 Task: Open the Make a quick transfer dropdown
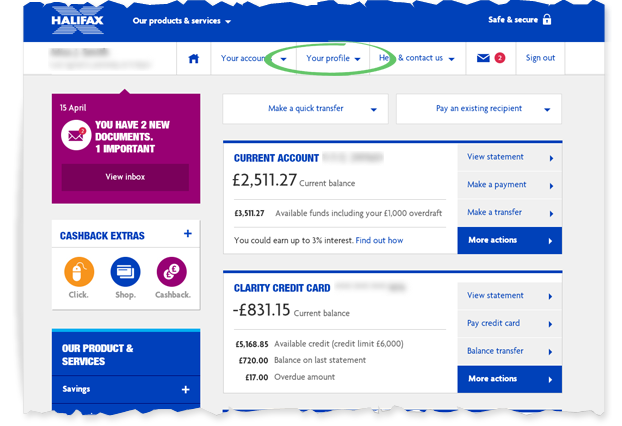coord(305,109)
